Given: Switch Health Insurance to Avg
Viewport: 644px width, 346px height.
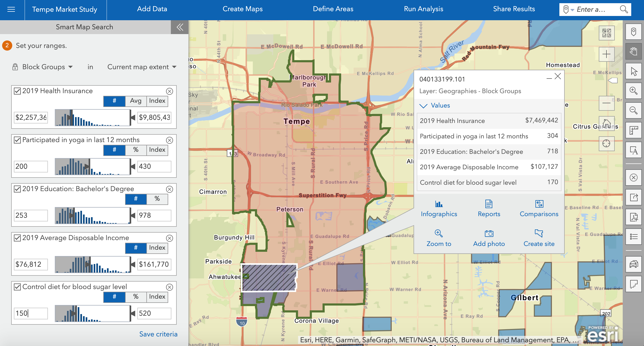Looking at the screenshot, I should 135,101.
